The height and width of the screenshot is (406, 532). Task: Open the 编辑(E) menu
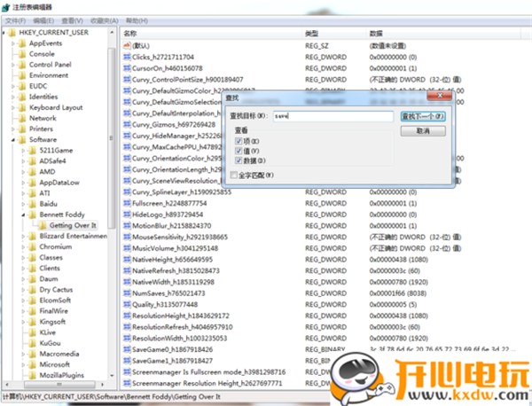click(x=43, y=20)
